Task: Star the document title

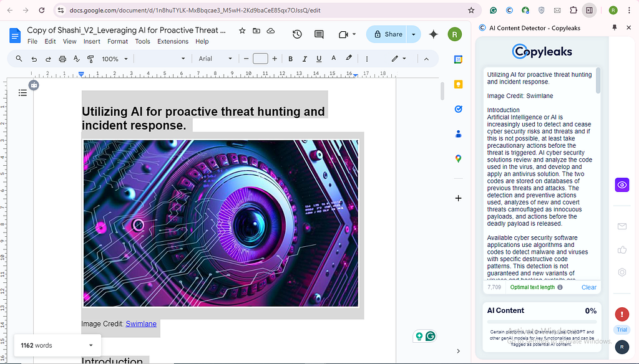Action: pos(242,31)
